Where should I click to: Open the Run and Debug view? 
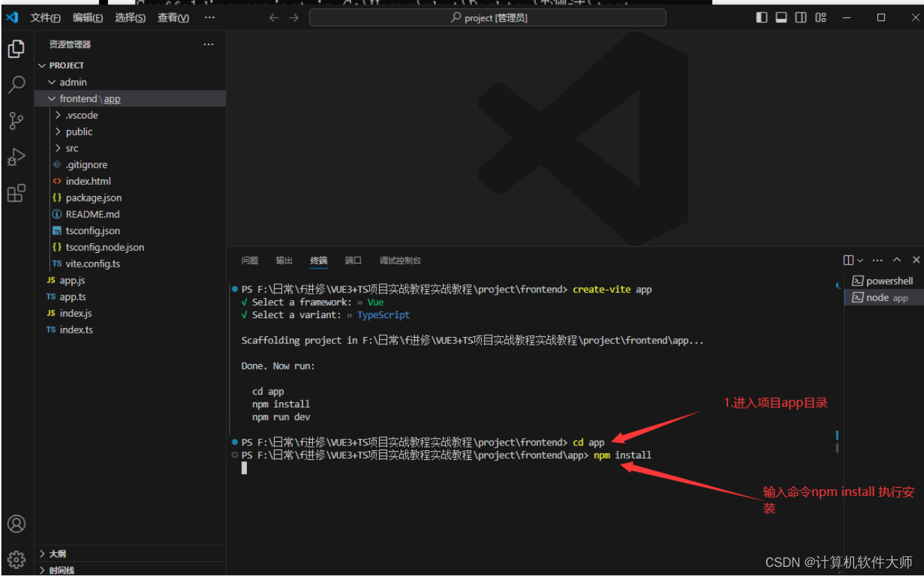(16, 157)
